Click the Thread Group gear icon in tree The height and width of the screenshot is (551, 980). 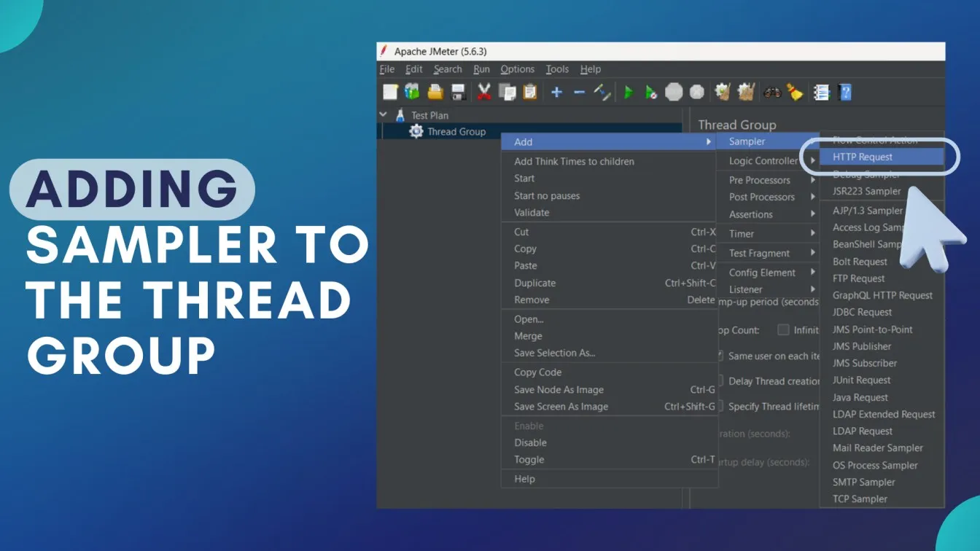416,132
